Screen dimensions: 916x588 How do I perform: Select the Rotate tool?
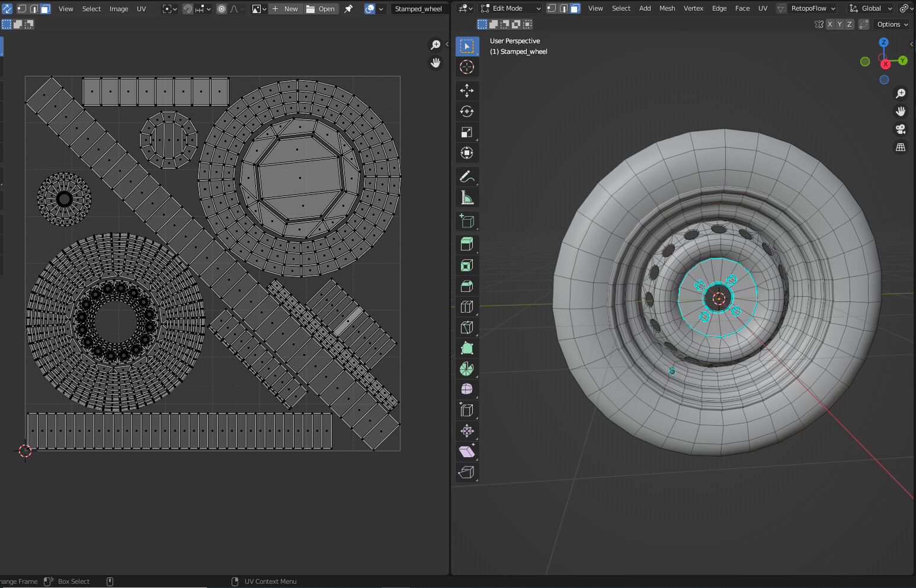(x=467, y=111)
